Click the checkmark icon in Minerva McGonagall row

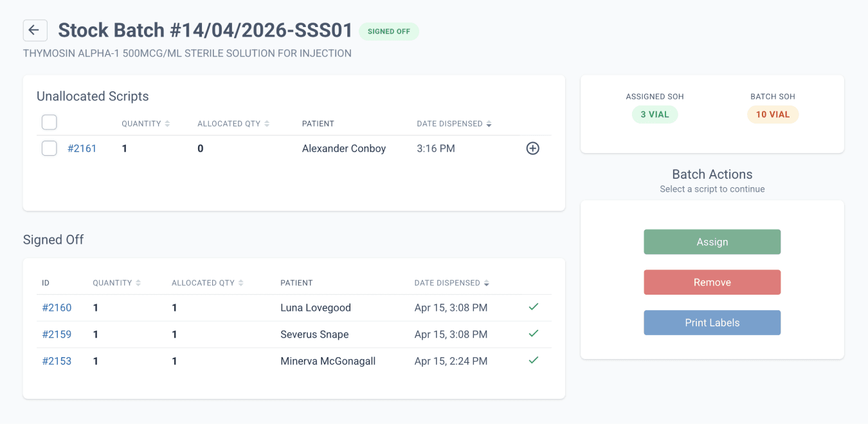coord(533,360)
